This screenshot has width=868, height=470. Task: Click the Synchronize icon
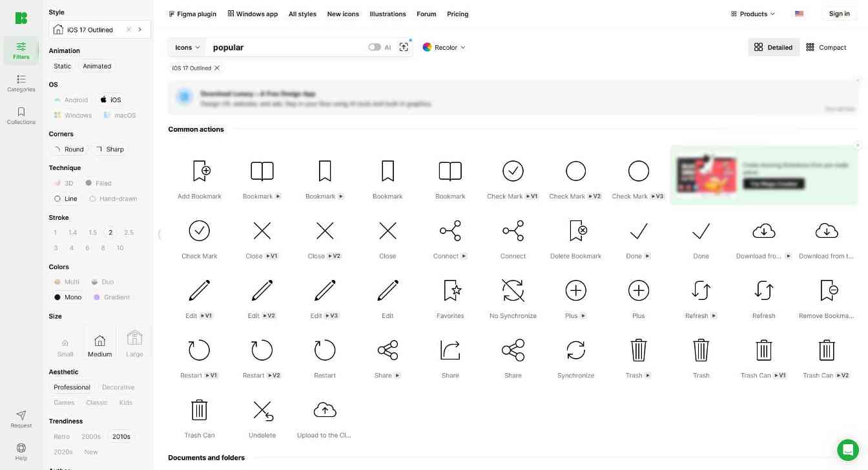(575, 350)
